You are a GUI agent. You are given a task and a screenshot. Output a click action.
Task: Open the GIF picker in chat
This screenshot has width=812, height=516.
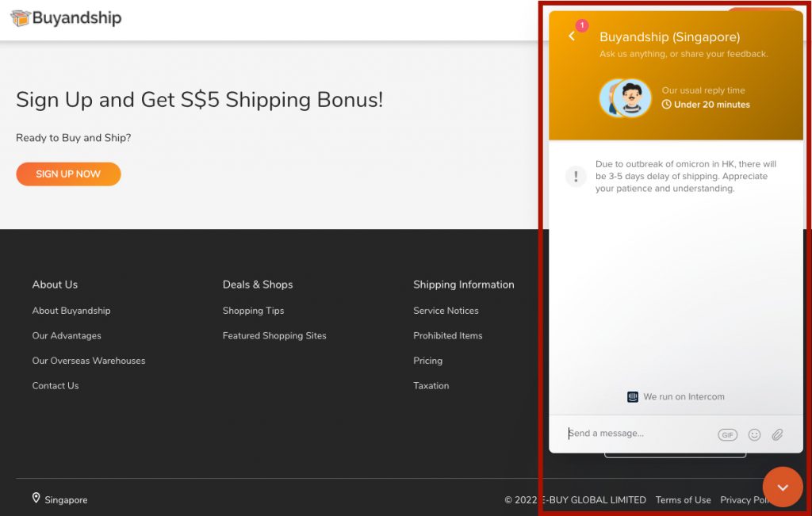[727, 434]
